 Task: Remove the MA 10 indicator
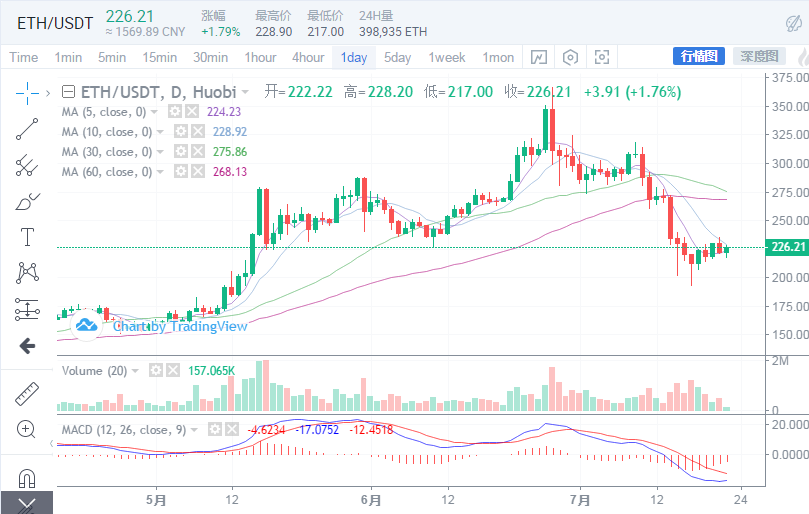(198, 132)
